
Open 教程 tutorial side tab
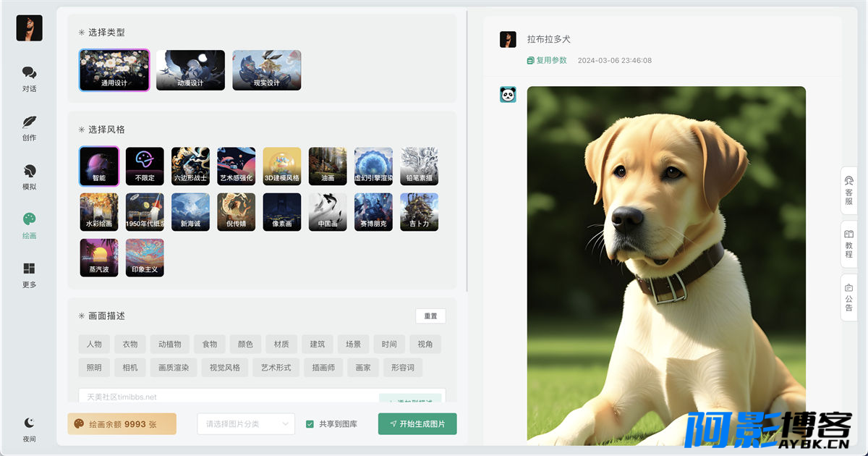pos(849,244)
